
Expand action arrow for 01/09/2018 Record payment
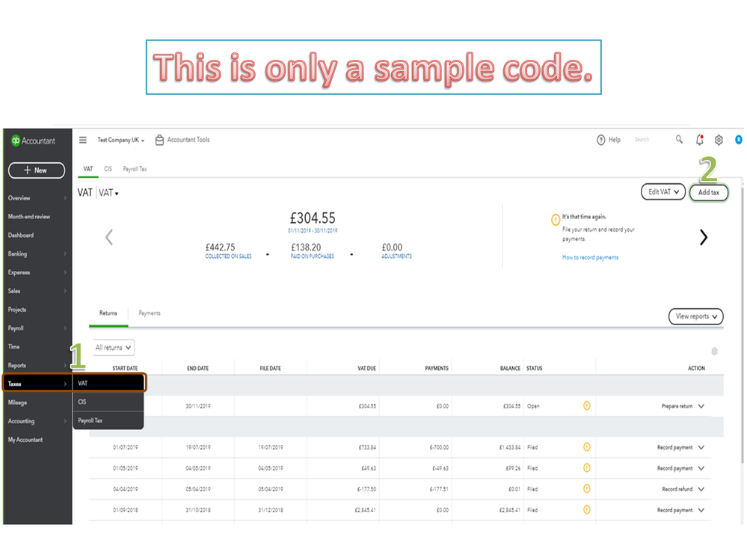(701, 510)
